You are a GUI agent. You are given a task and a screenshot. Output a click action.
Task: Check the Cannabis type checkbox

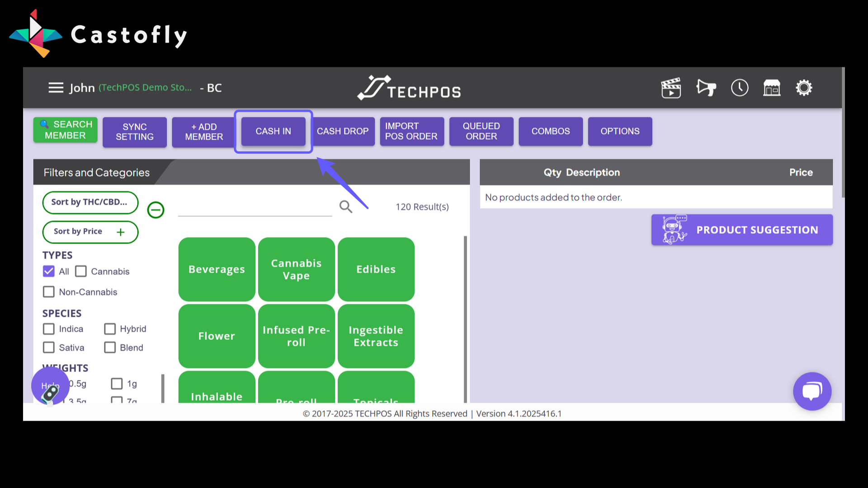pos(81,271)
